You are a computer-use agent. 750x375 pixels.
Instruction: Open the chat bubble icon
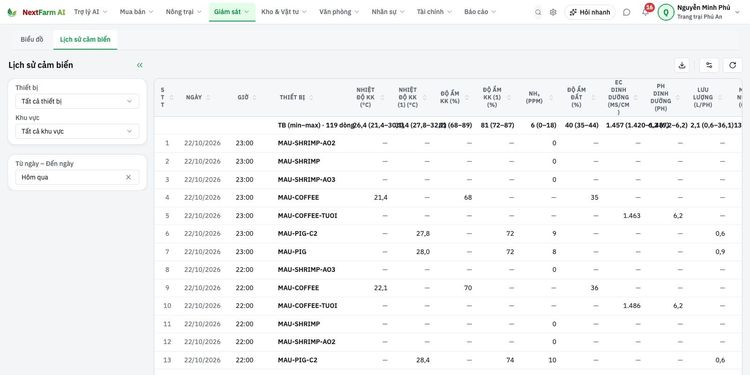click(x=627, y=12)
